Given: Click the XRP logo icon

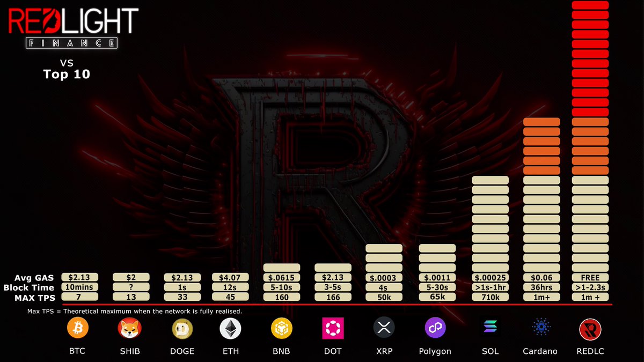Looking at the screenshot, I should 384,328.
